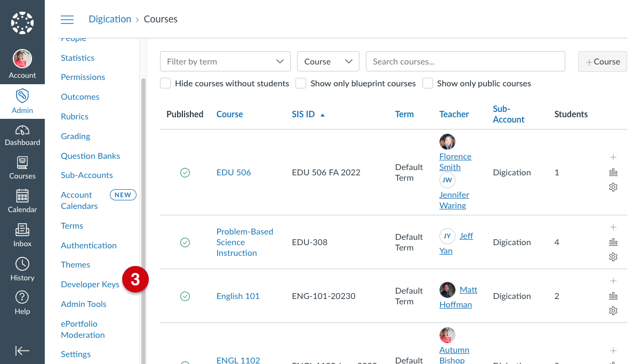View statistics for English 101 course

(x=613, y=296)
